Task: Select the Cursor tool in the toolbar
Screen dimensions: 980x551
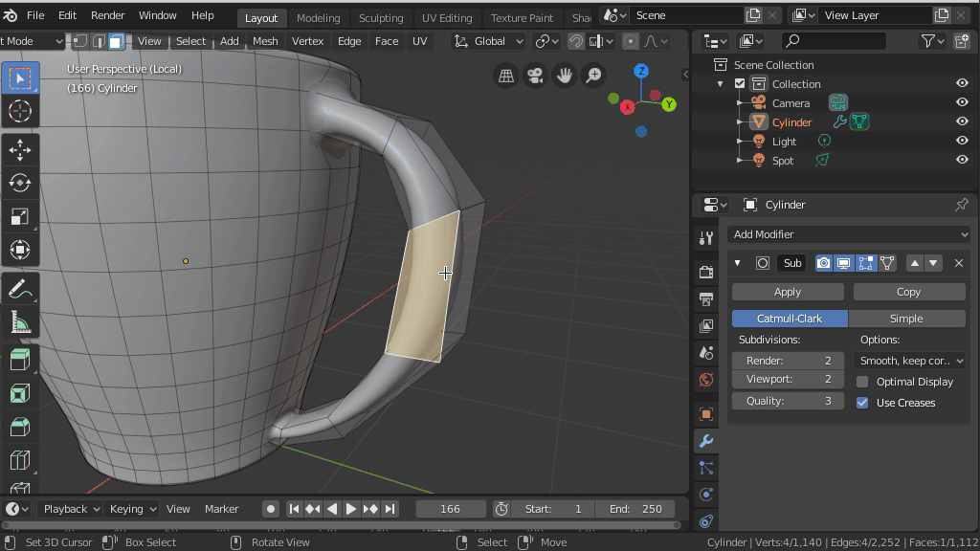Action: tap(19, 111)
